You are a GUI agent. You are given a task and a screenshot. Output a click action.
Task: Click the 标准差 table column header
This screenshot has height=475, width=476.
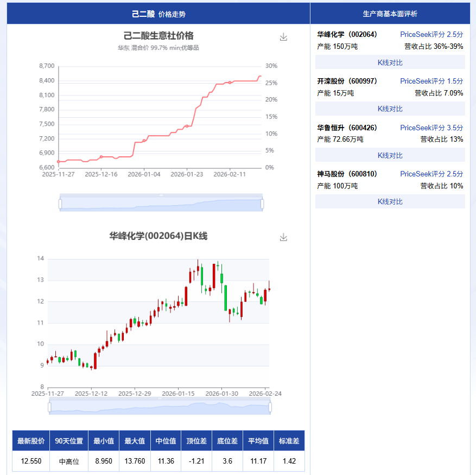(x=289, y=441)
